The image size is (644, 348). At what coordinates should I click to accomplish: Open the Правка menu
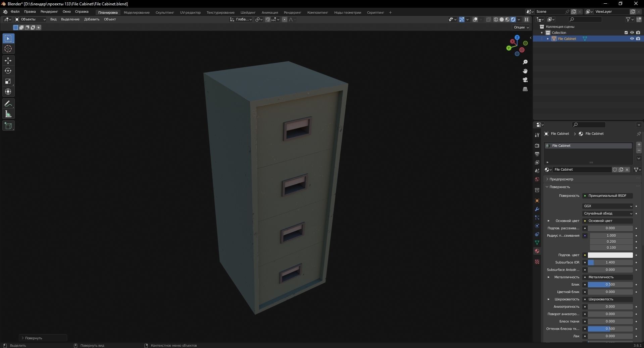(30, 12)
